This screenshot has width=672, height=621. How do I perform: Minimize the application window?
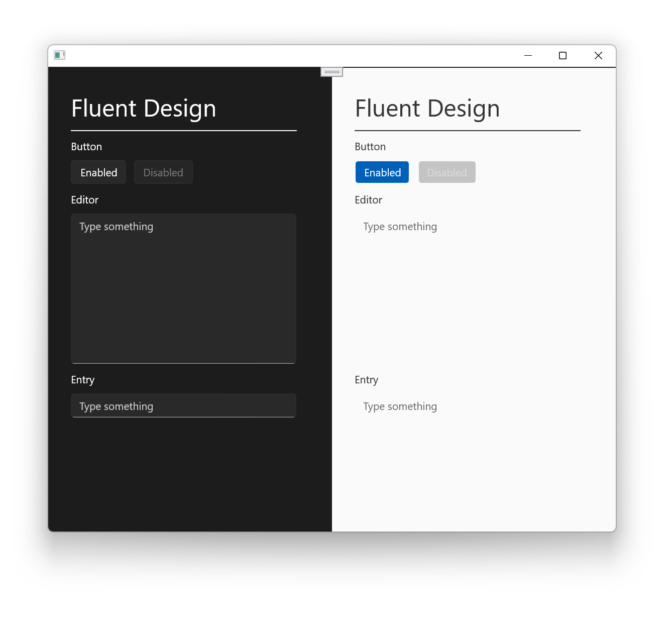click(x=528, y=55)
